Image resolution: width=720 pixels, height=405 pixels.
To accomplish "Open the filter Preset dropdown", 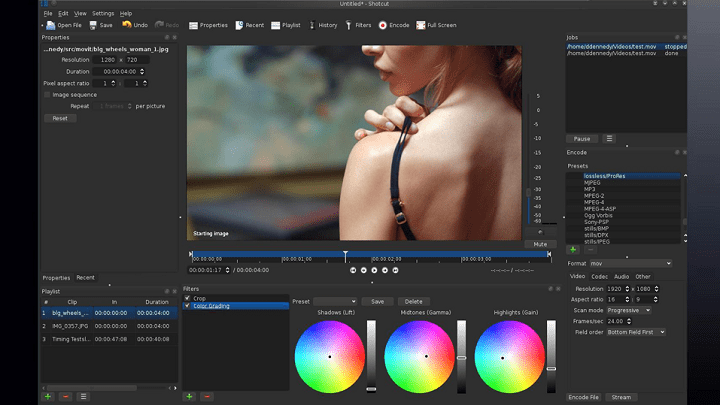I will (335, 301).
